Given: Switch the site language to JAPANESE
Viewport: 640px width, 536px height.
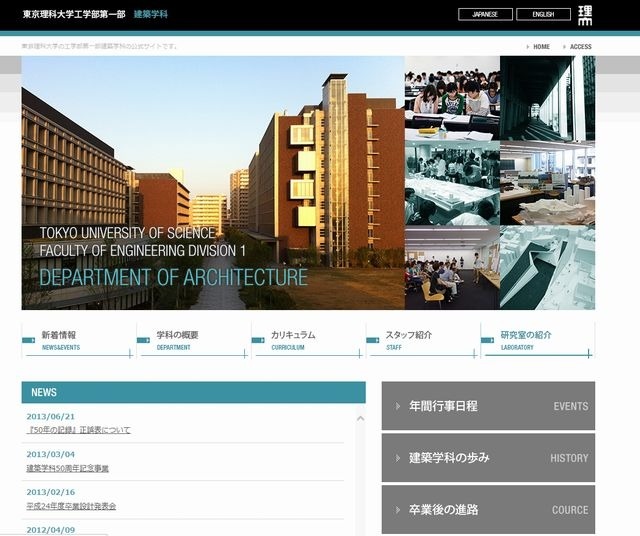Looking at the screenshot, I should pos(485,14).
